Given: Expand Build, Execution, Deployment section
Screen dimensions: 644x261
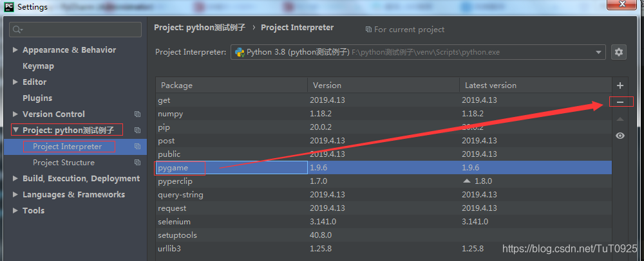Looking at the screenshot, I should click(x=15, y=179).
